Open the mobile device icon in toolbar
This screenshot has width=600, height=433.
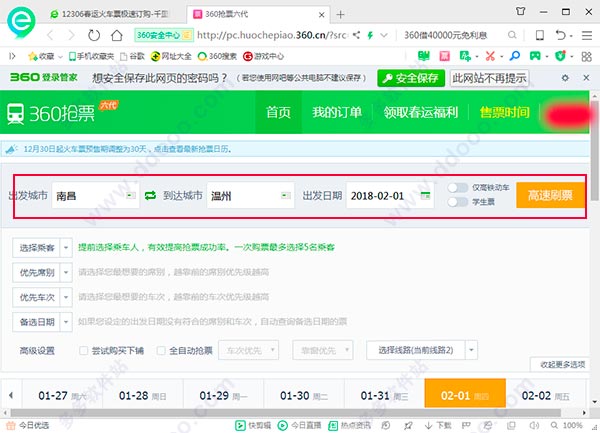(540, 35)
